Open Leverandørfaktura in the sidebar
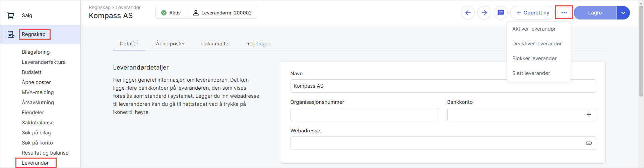644x168 pixels. click(44, 62)
